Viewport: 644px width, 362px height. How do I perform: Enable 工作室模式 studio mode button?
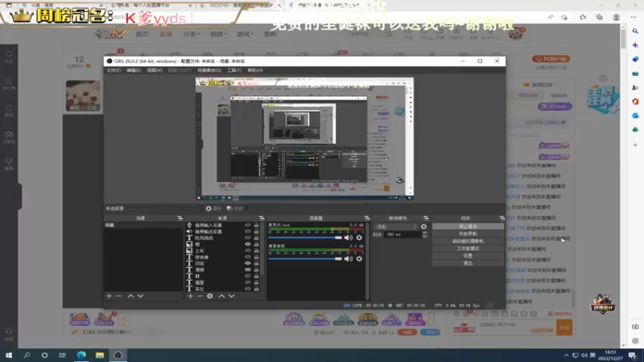tap(468, 249)
